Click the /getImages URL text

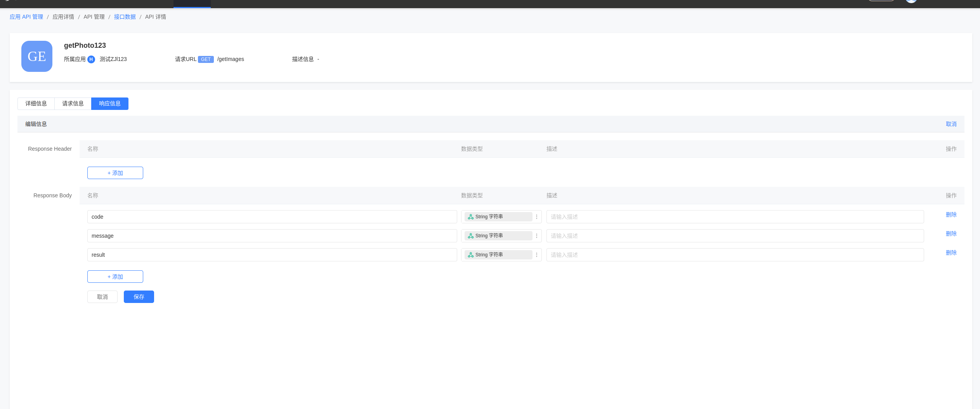tap(231, 59)
